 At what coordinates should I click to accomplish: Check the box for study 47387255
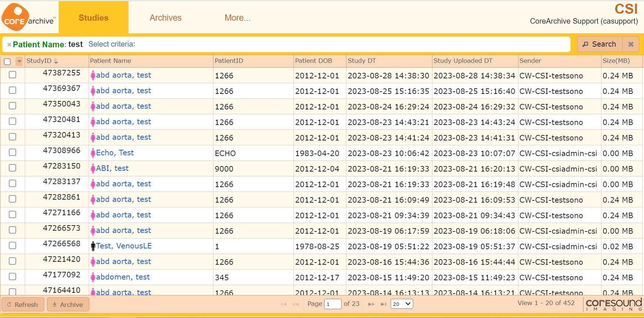click(13, 75)
